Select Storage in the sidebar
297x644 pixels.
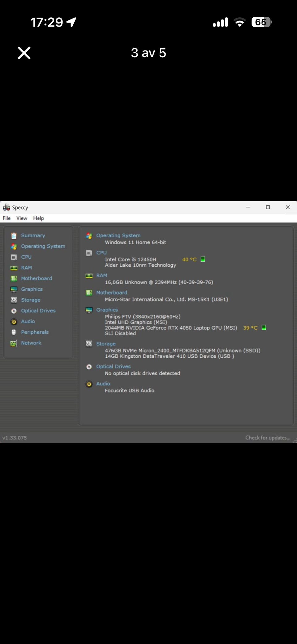coord(31,300)
